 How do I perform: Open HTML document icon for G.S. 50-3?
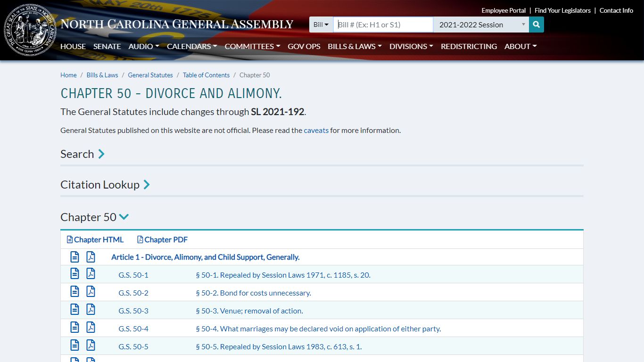pos(74,309)
